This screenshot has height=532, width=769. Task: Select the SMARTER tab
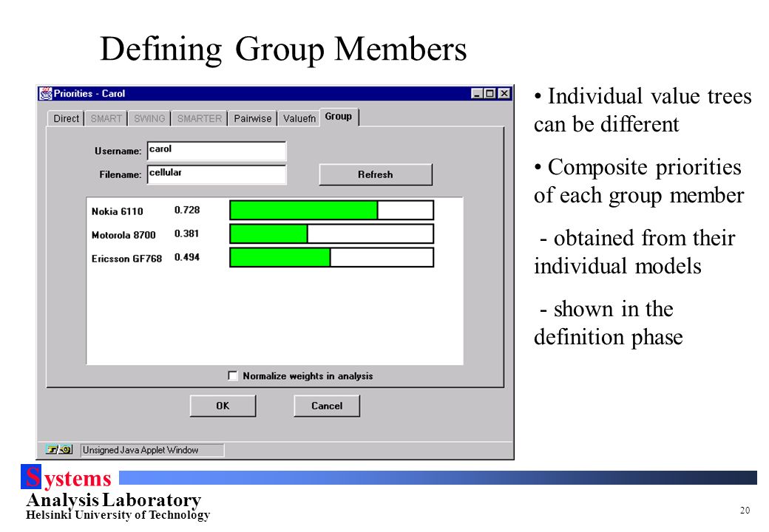click(x=199, y=118)
